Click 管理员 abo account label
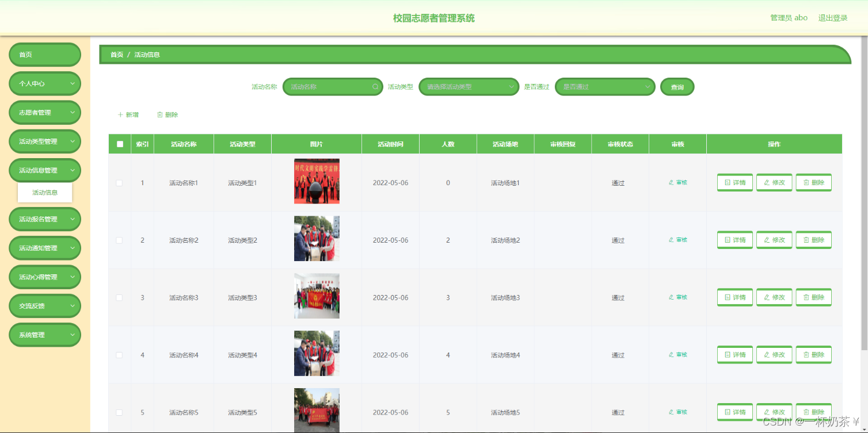The width and height of the screenshot is (868, 433). coord(789,18)
